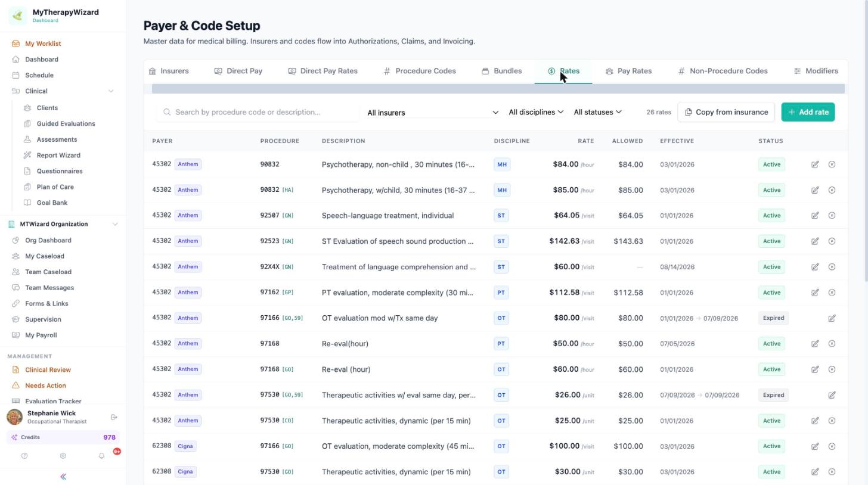Image resolution: width=868 pixels, height=485 pixels.
Task: Click the horizontal tab scrollbar
Action: point(498,89)
